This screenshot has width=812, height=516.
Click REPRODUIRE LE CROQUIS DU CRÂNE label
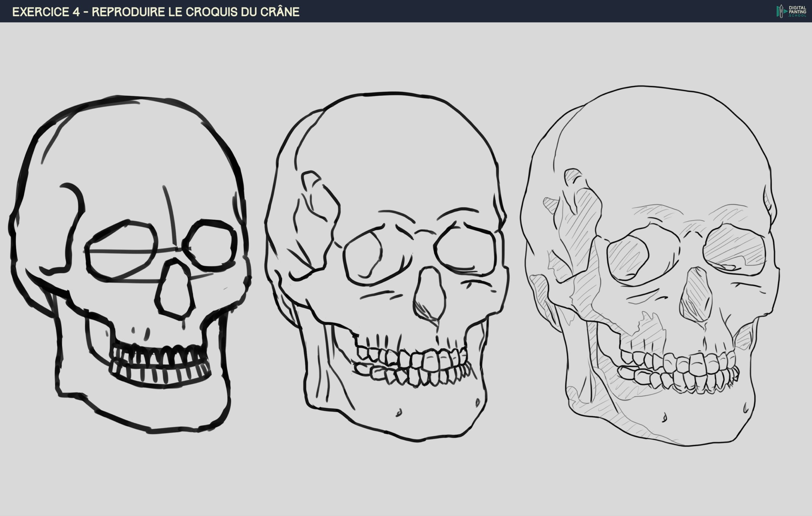[196, 11]
